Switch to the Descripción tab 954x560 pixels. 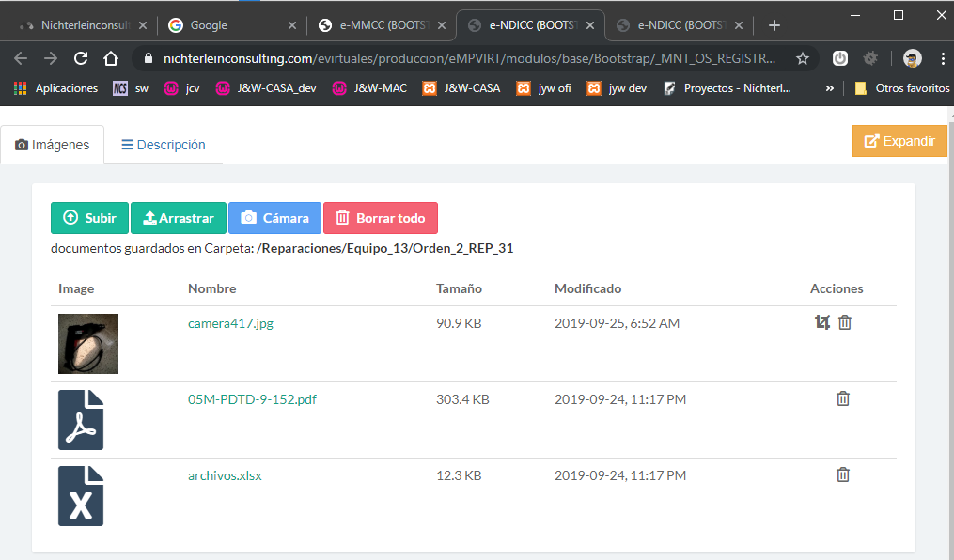[163, 145]
